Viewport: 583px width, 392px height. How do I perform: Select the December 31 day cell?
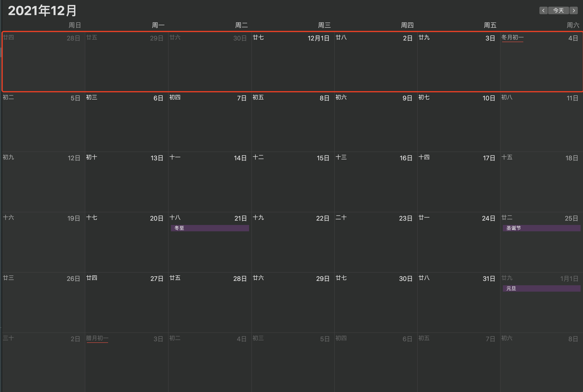click(458, 303)
